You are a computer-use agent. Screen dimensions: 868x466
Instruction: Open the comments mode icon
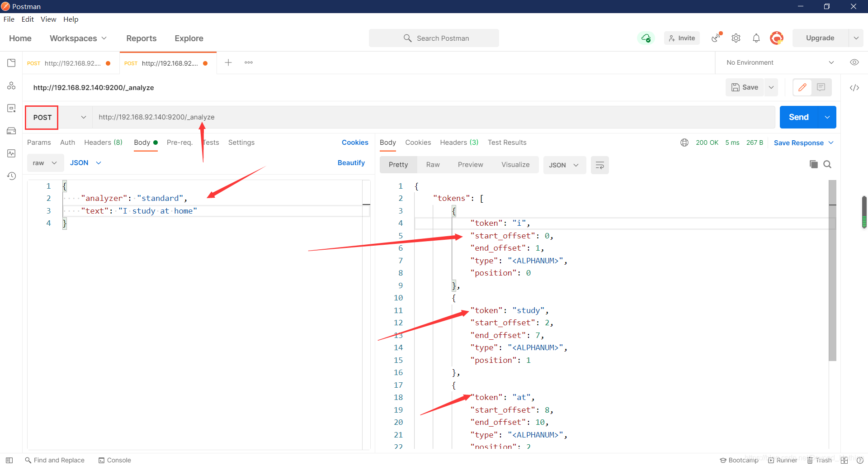(x=821, y=87)
